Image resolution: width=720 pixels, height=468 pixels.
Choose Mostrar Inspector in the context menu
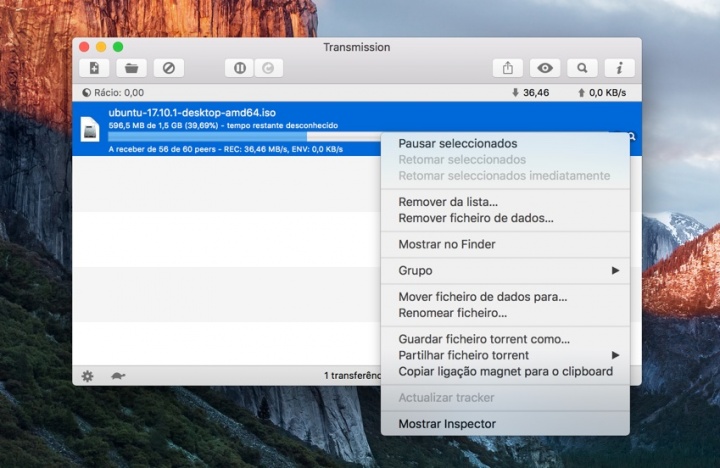click(446, 424)
